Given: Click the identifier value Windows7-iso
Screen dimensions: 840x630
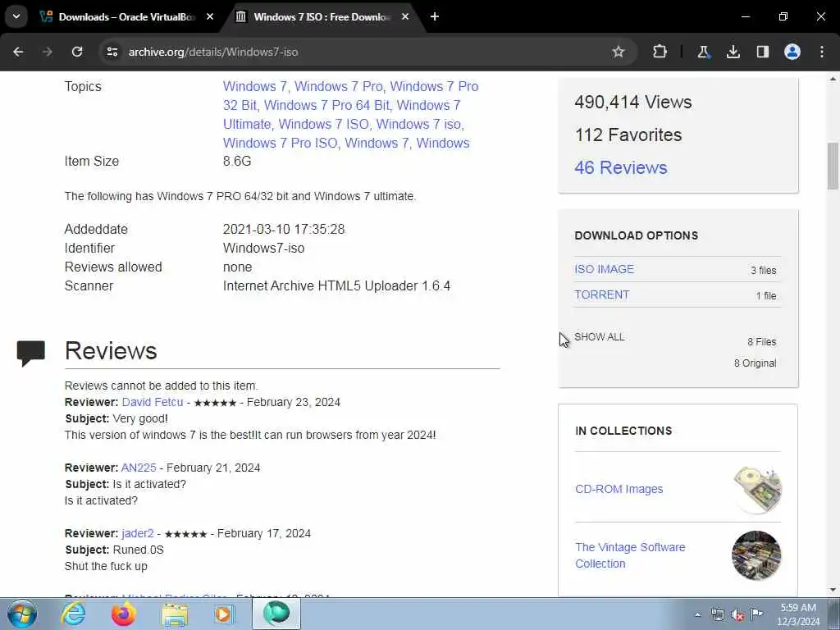Looking at the screenshot, I should (263, 248).
